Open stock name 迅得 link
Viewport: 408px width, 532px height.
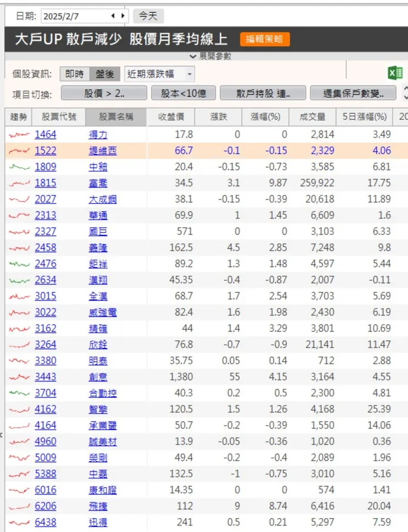click(98, 523)
